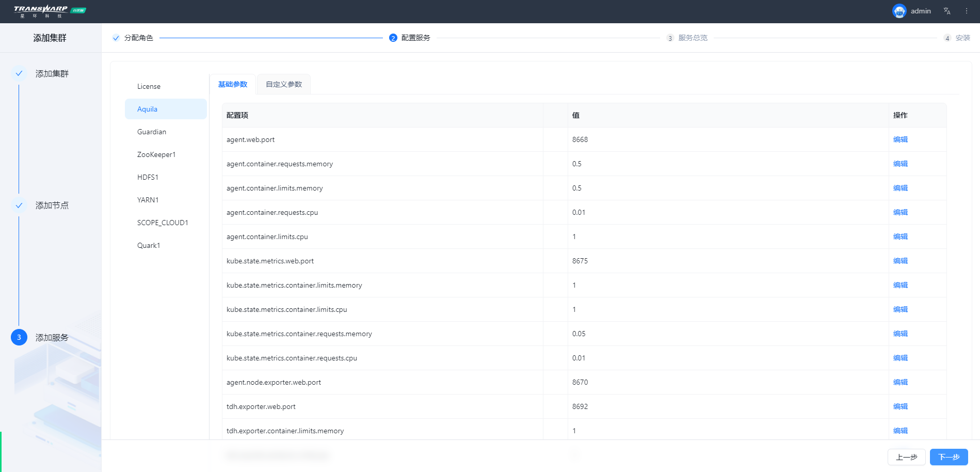Edit agent.container.requests.memory value
Viewport: 980px width, 472px height.
pos(901,164)
